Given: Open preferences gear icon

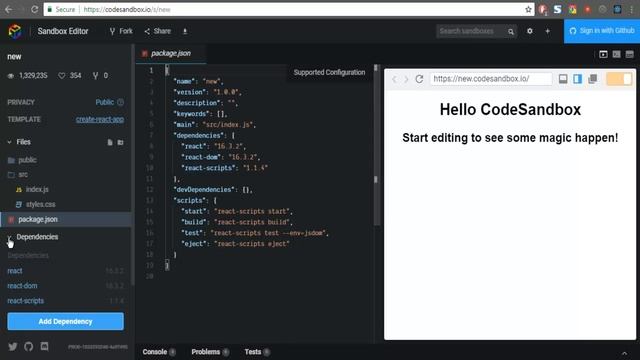Looking at the screenshot, I should pyautogui.click(x=530, y=31).
